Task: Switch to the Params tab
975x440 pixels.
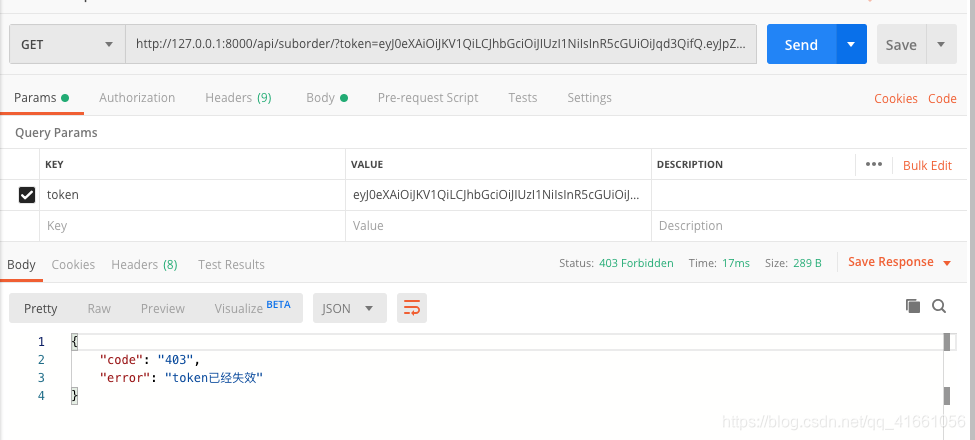Action: click(x=41, y=98)
